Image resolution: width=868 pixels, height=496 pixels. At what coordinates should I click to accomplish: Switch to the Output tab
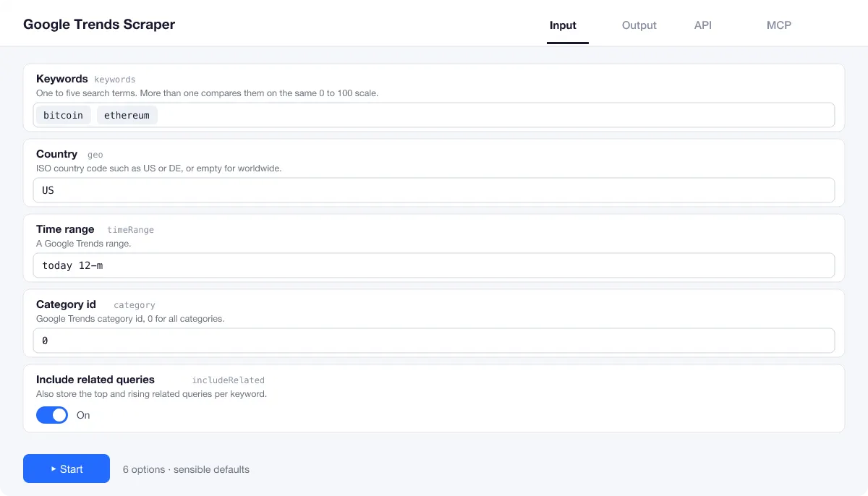point(639,25)
